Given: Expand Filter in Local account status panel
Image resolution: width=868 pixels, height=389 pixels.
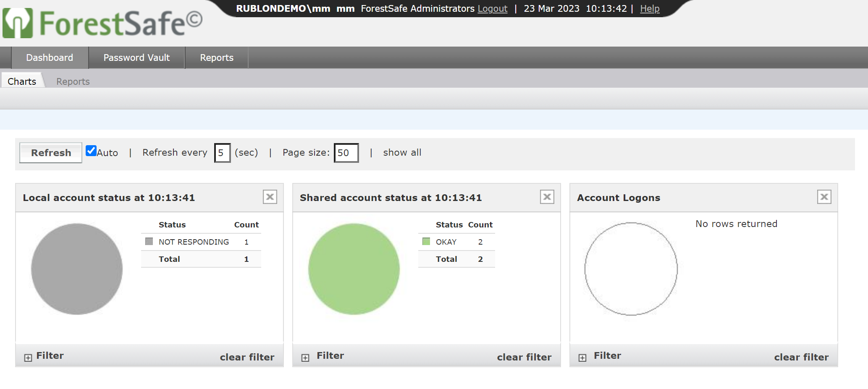Looking at the screenshot, I should [28, 358].
